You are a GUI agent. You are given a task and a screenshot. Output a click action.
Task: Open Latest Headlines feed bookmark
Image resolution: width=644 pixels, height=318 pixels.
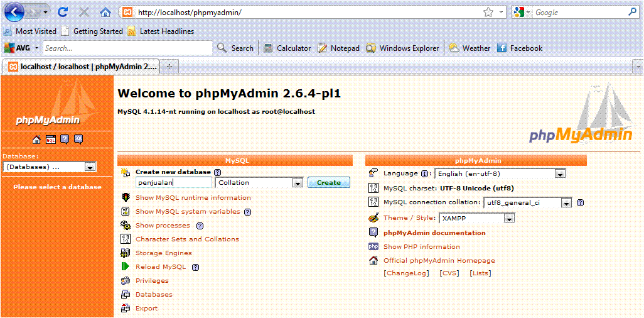(160, 31)
